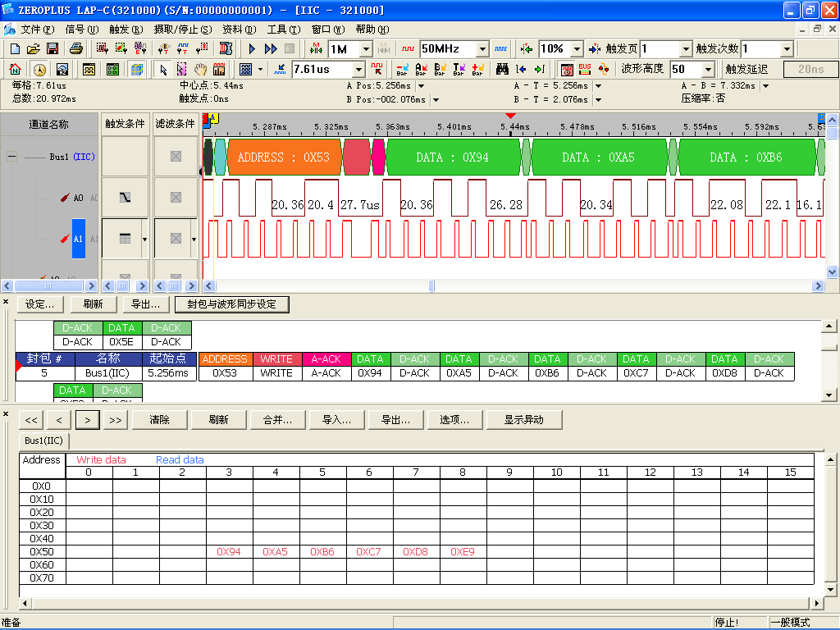
Task: Click the Save file floppy icon
Action: click(52, 49)
